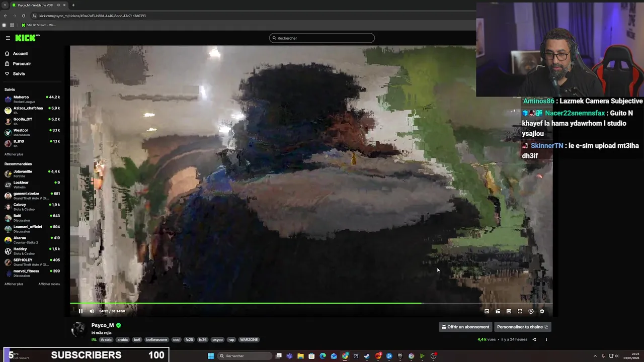The image size is (644, 362).
Task: Open playback speed control icon
Action: [x=531, y=311]
